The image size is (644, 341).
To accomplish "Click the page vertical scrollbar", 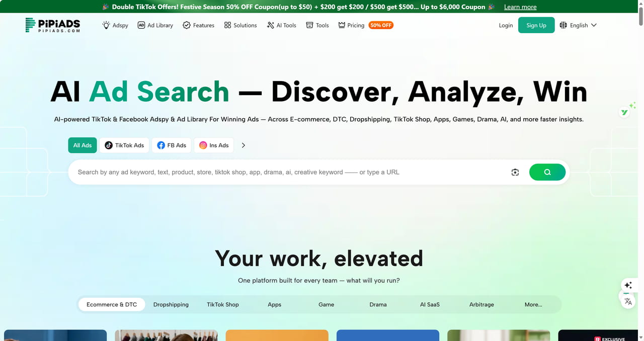I will pos(640,151).
